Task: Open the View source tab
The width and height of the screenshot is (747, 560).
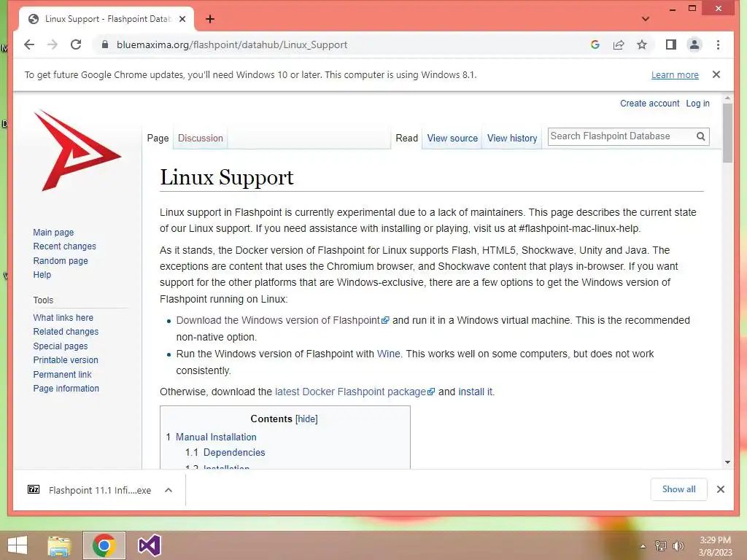Action: (452, 138)
